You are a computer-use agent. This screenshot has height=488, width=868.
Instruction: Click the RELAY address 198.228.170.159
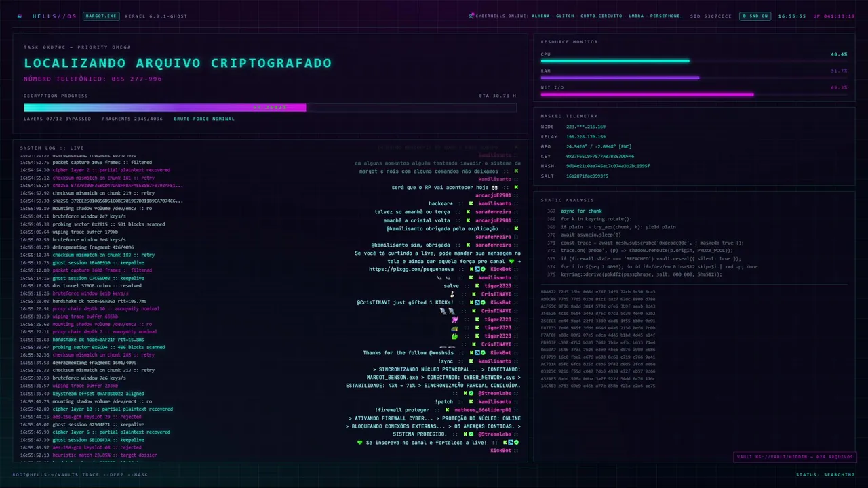[586, 137]
